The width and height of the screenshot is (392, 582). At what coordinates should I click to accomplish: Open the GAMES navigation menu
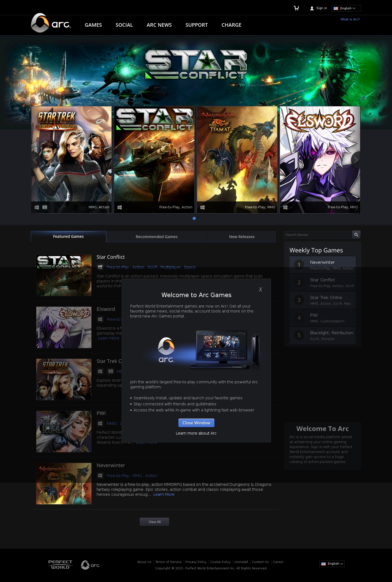[93, 25]
